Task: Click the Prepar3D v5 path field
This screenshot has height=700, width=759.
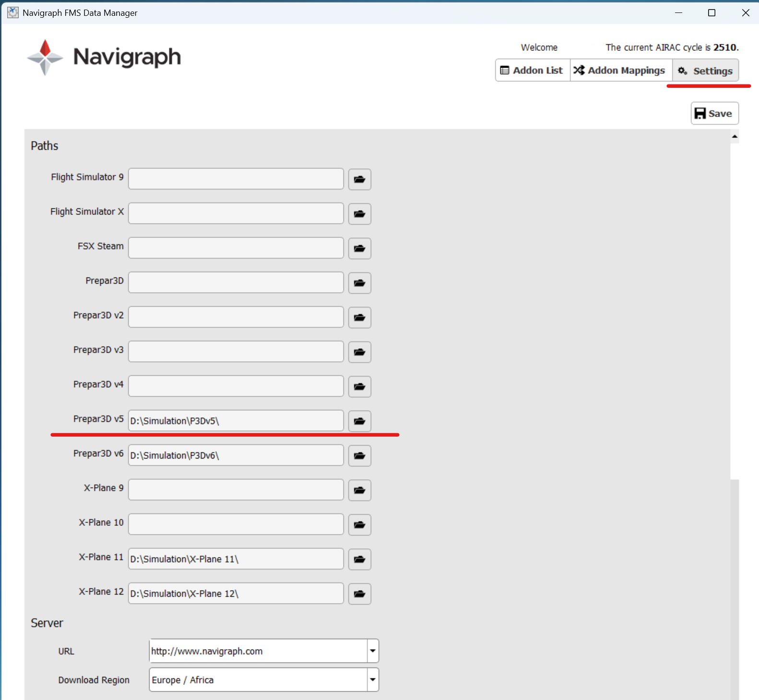Action: [x=236, y=421]
